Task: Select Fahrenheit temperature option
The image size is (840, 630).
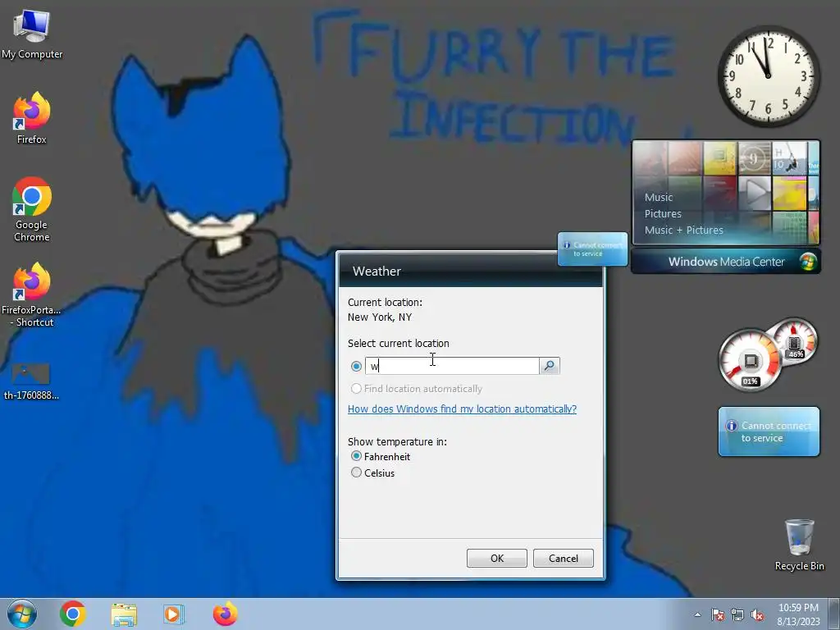Action: tap(356, 456)
